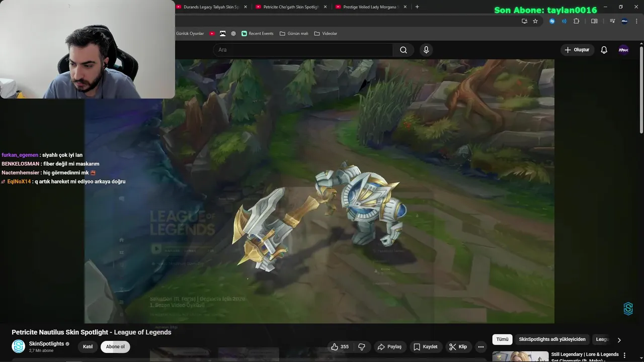Click the blue sound extension icon
This screenshot has height=362, width=644.
click(x=564, y=21)
